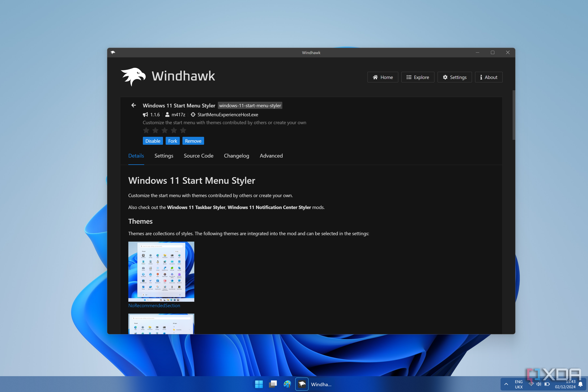The width and height of the screenshot is (588, 392).
Task: Click the first rating star
Action: pos(146,130)
